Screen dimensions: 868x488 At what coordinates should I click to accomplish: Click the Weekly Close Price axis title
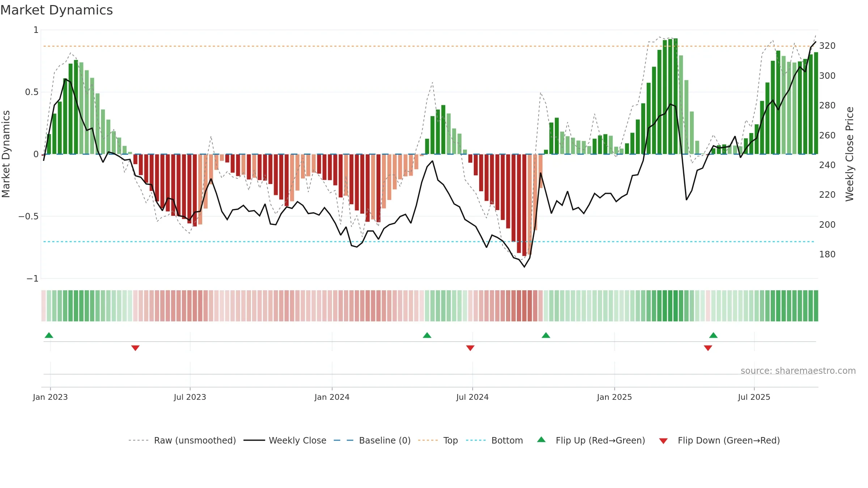point(850,154)
